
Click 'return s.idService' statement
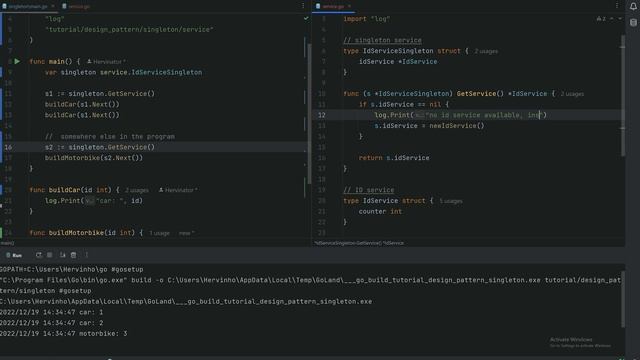point(394,158)
